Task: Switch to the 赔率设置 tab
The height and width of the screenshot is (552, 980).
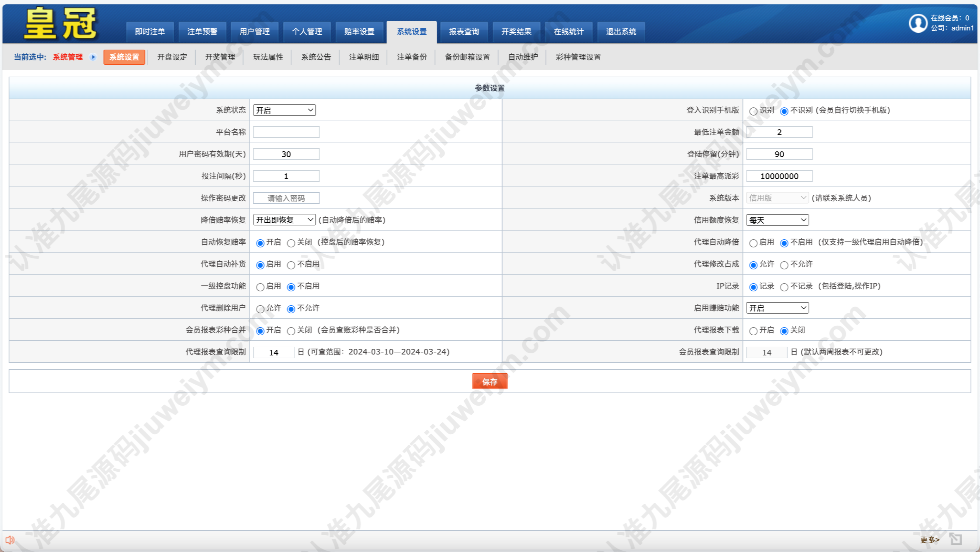Action: click(x=359, y=32)
